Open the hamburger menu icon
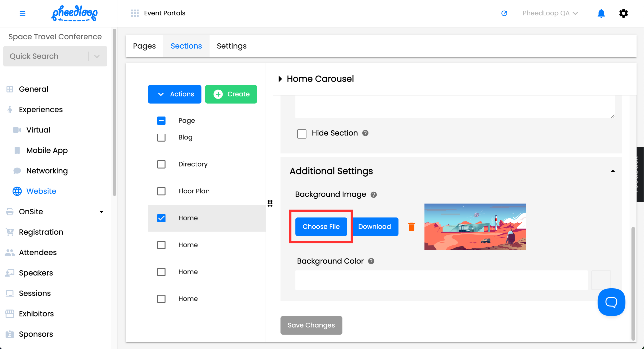 pos(23,13)
